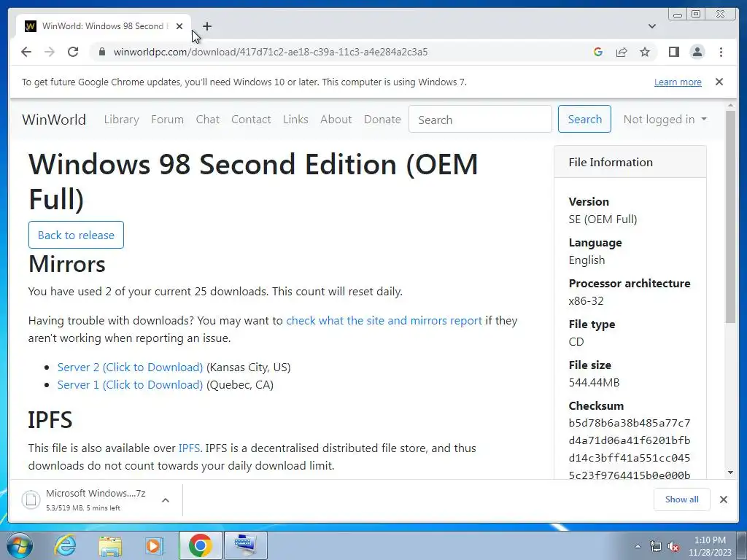Click the File Information panel header
This screenshot has height=560, width=747.
click(630, 162)
